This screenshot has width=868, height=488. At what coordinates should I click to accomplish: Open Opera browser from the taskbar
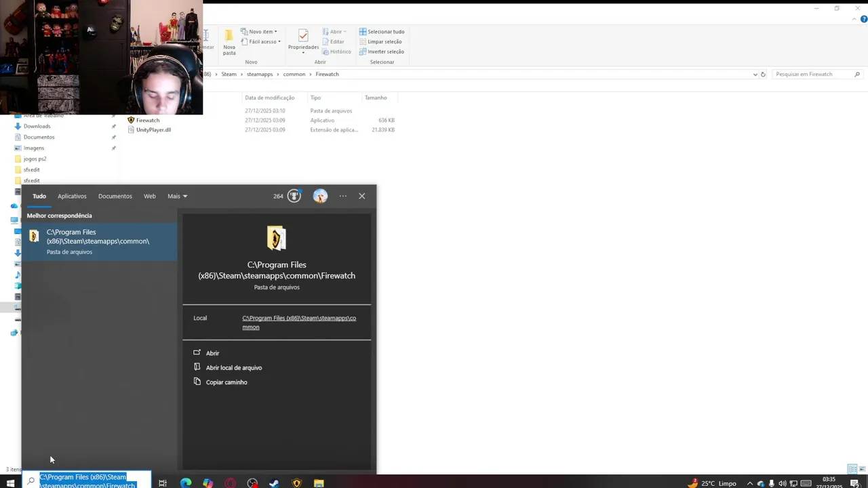pos(231,483)
